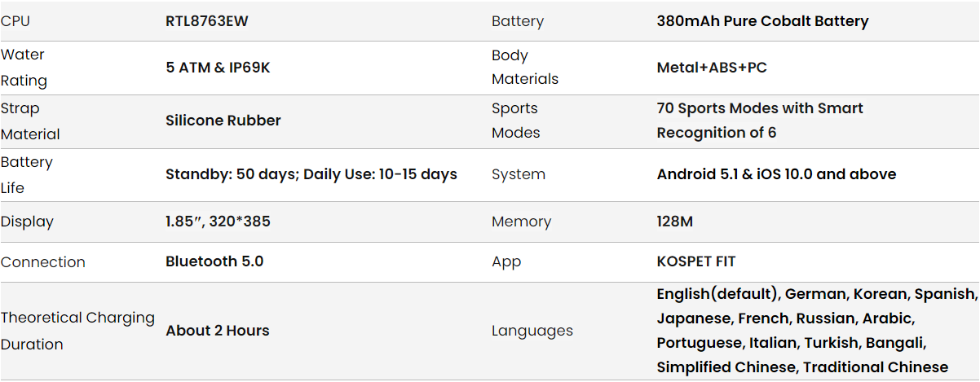Click the Water Rating label
The height and width of the screenshot is (382, 980).
pos(24,68)
